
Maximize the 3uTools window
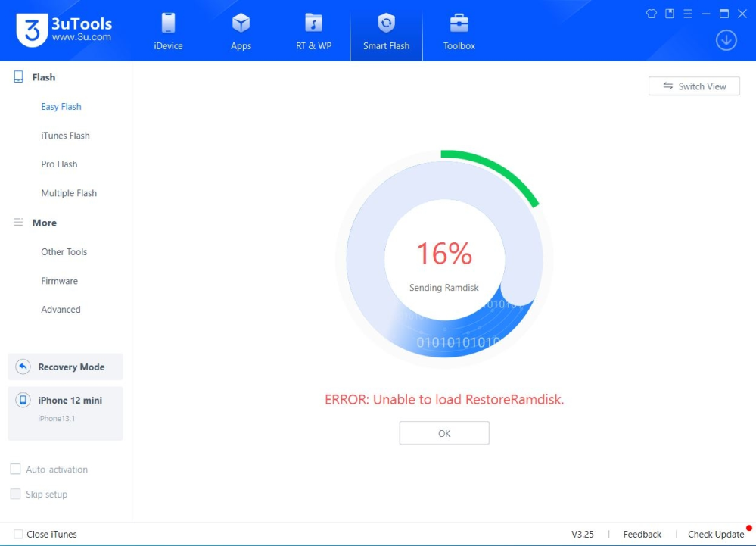click(x=724, y=14)
